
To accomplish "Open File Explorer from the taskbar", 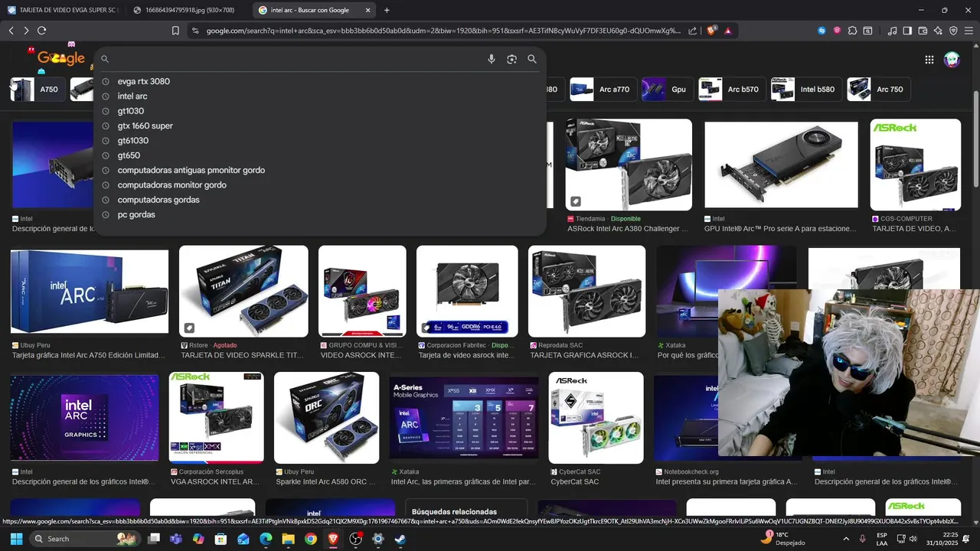I will coord(288,539).
